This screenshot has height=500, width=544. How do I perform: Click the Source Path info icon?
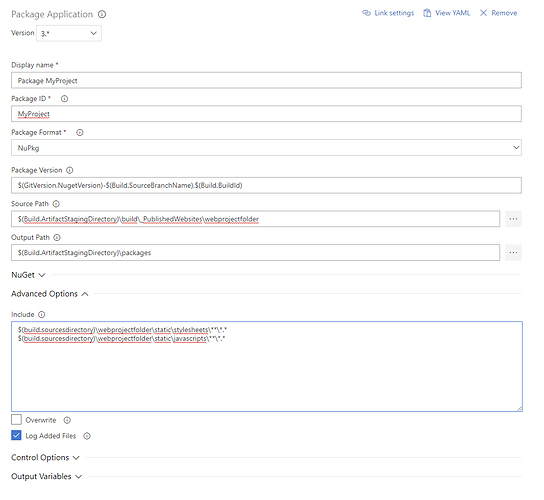(56, 204)
